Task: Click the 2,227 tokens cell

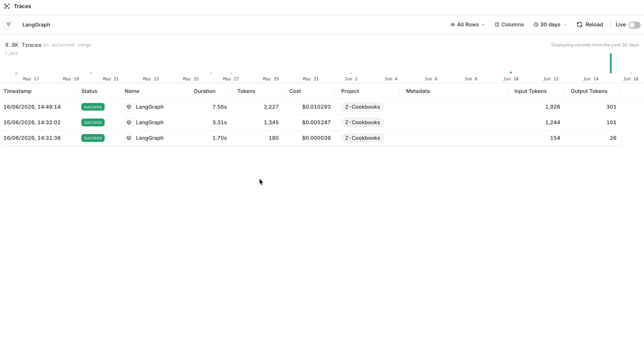Action: click(271, 107)
